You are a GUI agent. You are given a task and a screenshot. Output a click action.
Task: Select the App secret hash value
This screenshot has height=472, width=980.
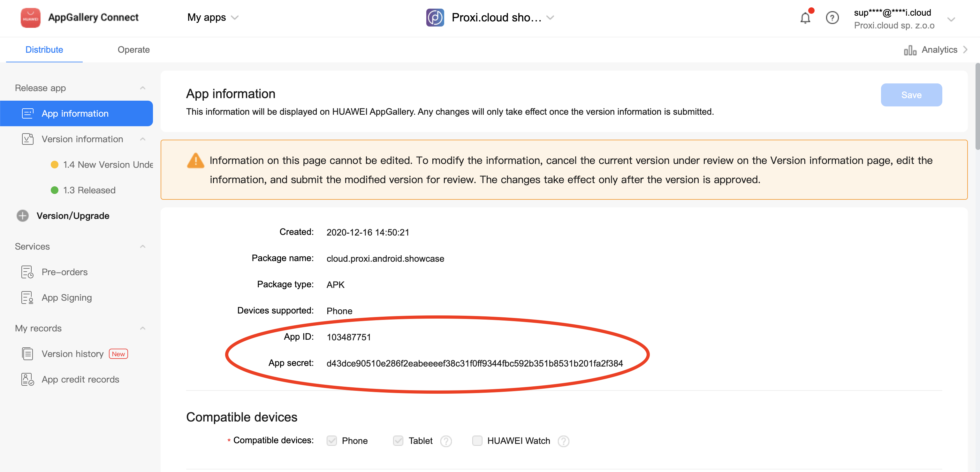coord(475,363)
